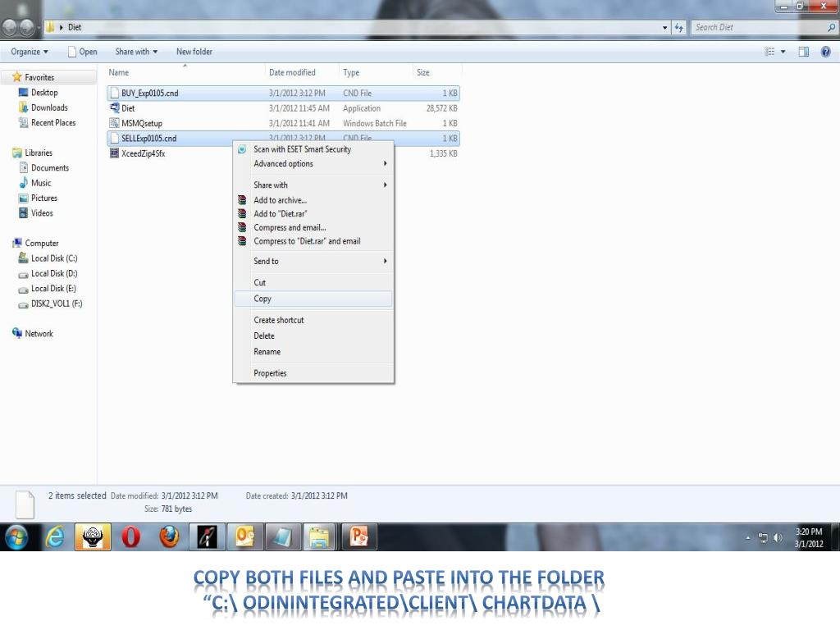Click Copy in the context menu
Image resolution: width=840 pixels, height=630 pixels.
click(x=262, y=299)
